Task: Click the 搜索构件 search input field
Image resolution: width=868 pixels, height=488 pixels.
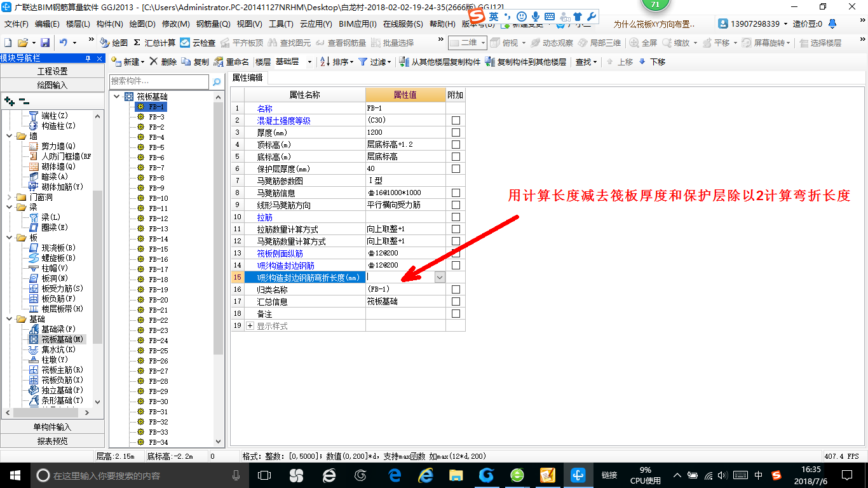Action: [x=159, y=81]
